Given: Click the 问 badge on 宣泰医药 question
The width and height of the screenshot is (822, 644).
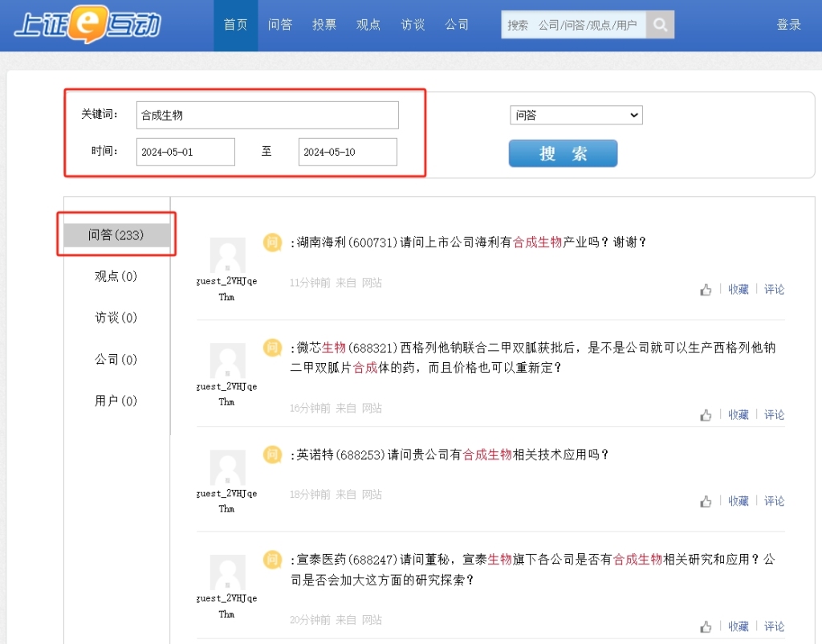Looking at the screenshot, I should pyautogui.click(x=273, y=560).
